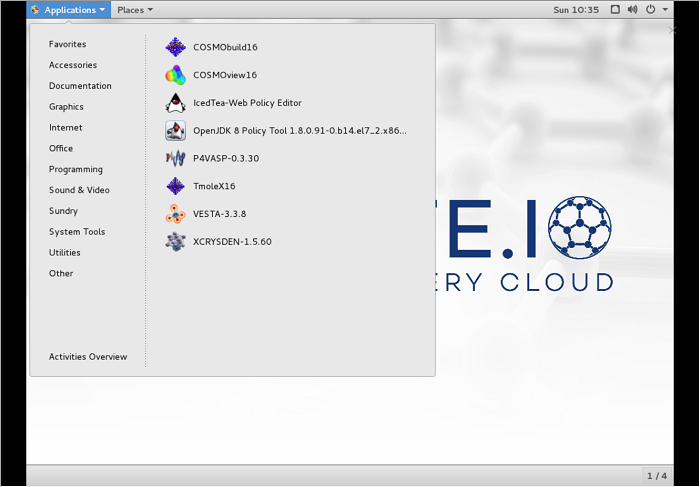Viewport: 700px width, 487px height.
Task: Click IcedTea-Web Policy Editor text
Action: coord(247,103)
